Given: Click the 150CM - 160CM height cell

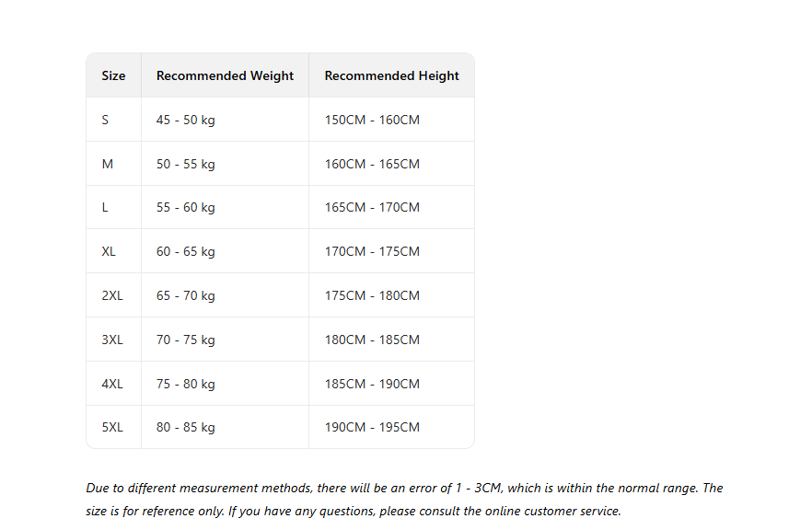Looking at the screenshot, I should click(x=391, y=120).
